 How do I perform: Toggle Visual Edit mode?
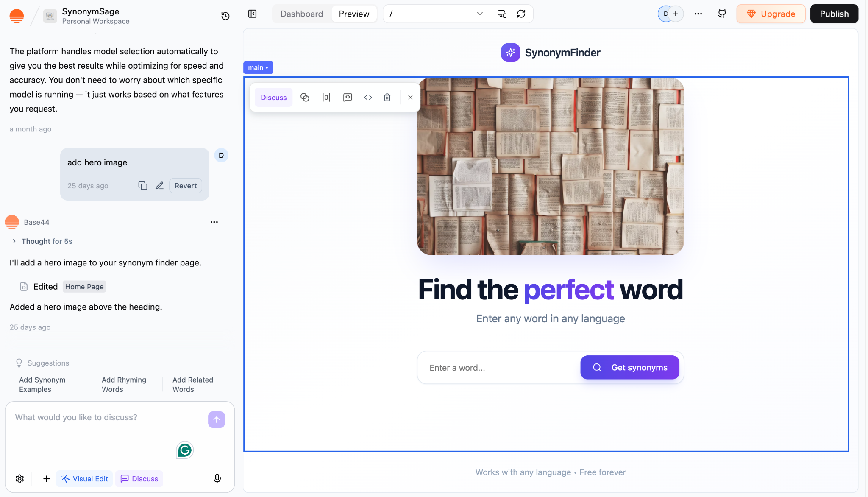coord(85,479)
